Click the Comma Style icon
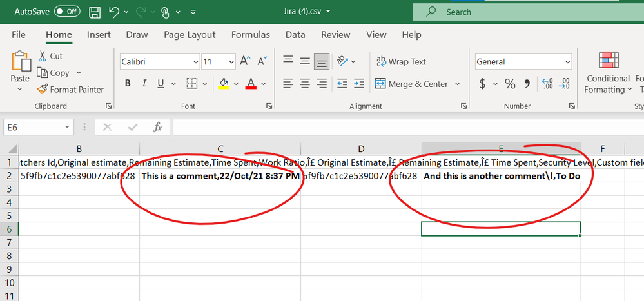Image resolution: width=644 pixels, height=301 pixels. point(527,84)
